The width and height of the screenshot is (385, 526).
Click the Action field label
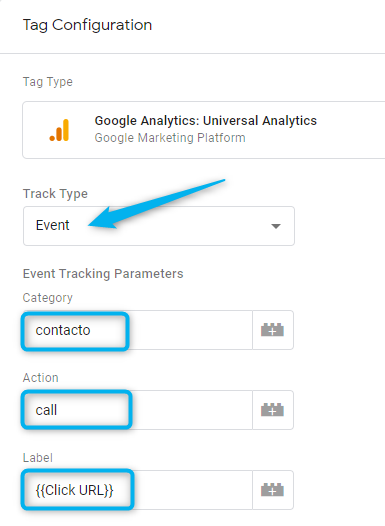coord(41,378)
